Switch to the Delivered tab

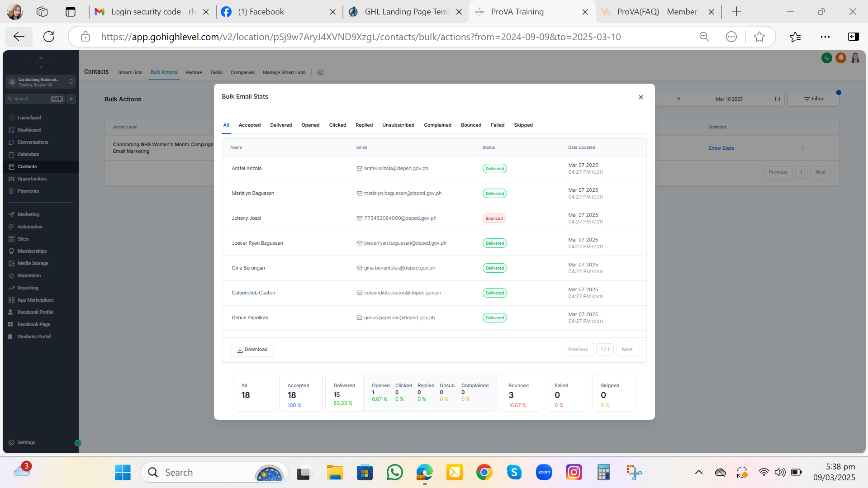coord(281,125)
